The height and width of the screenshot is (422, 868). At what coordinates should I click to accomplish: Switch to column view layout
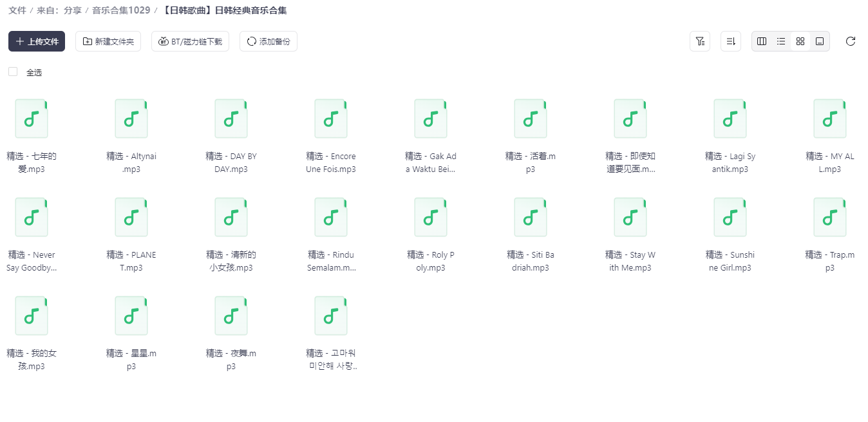coord(762,41)
